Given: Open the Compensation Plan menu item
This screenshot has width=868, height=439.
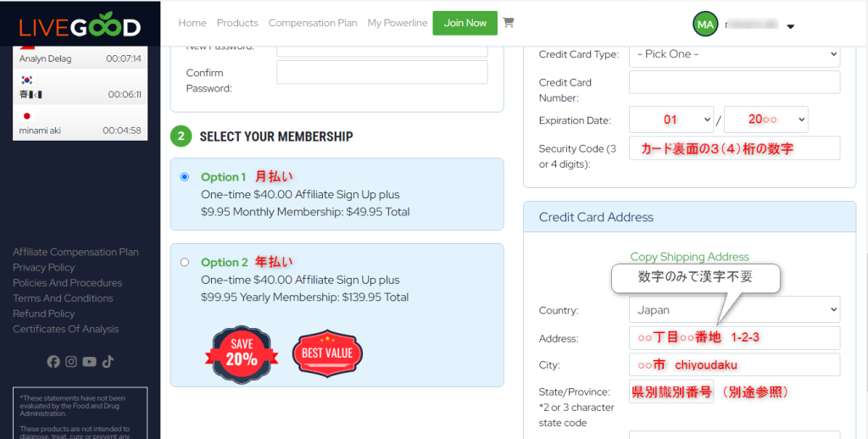Looking at the screenshot, I should tap(313, 23).
